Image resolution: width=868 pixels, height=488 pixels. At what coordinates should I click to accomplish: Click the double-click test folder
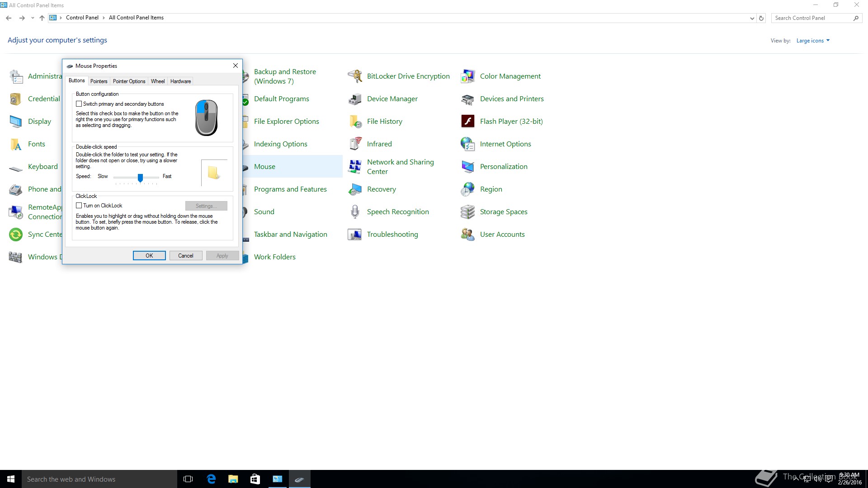[x=214, y=173]
